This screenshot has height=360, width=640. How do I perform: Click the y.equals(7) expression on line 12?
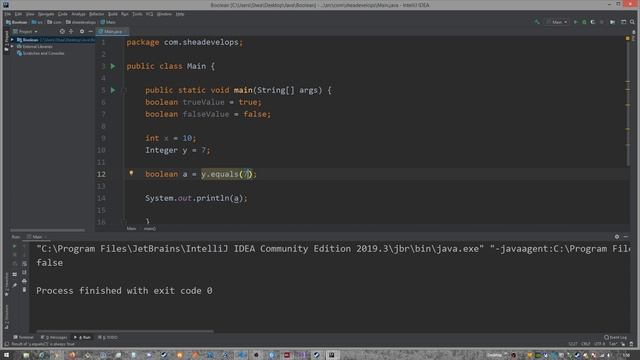pos(227,174)
